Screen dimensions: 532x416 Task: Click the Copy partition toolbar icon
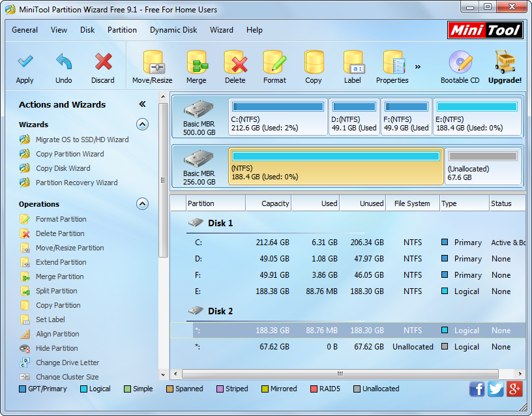(x=314, y=63)
